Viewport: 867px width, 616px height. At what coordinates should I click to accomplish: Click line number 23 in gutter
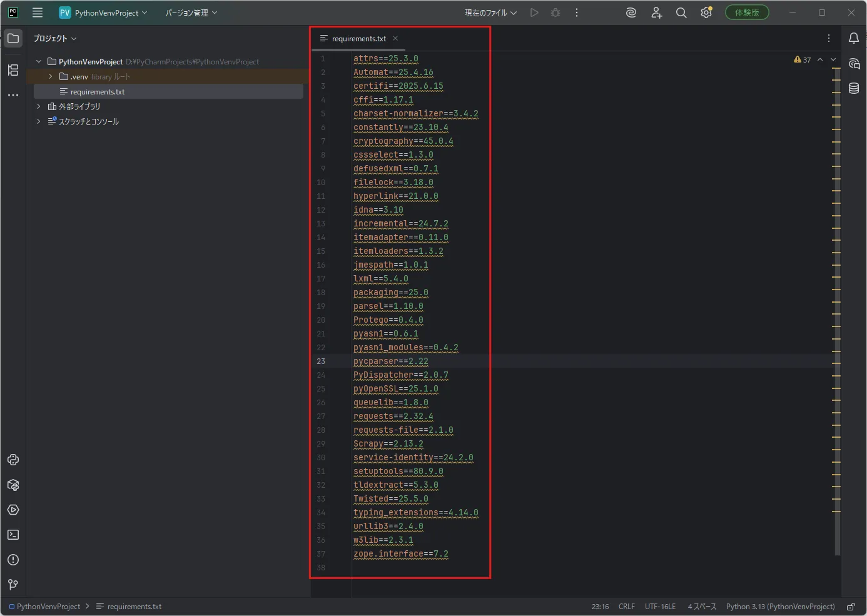point(321,361)
